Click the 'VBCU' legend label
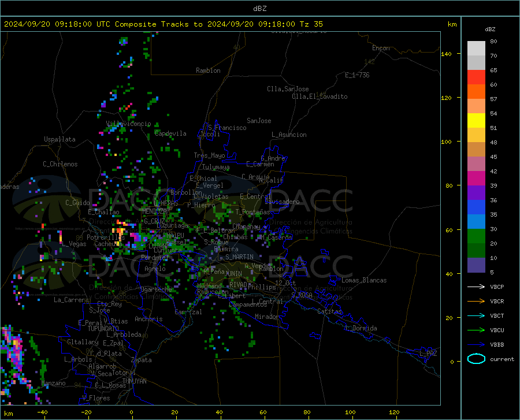This screenshot has height=420, width=520. coord(497,330)
